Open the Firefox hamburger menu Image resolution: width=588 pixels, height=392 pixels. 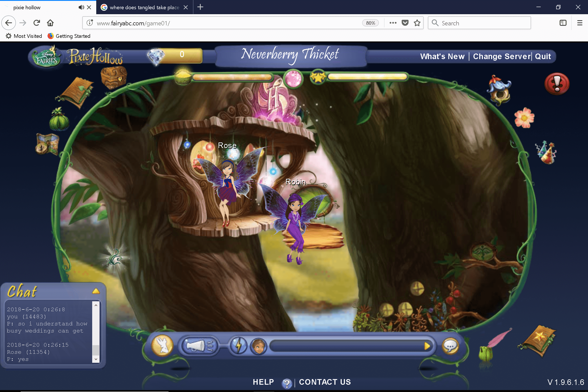click(579, 23)
